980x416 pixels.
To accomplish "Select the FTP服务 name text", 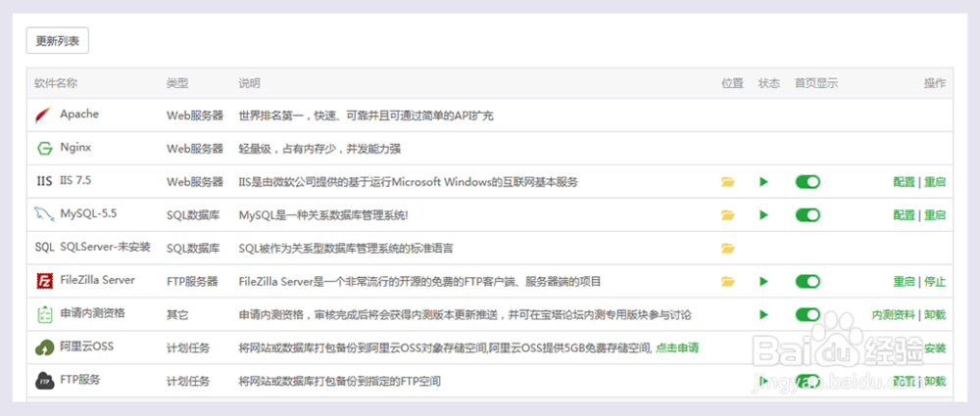I will (x=80, y=379).
